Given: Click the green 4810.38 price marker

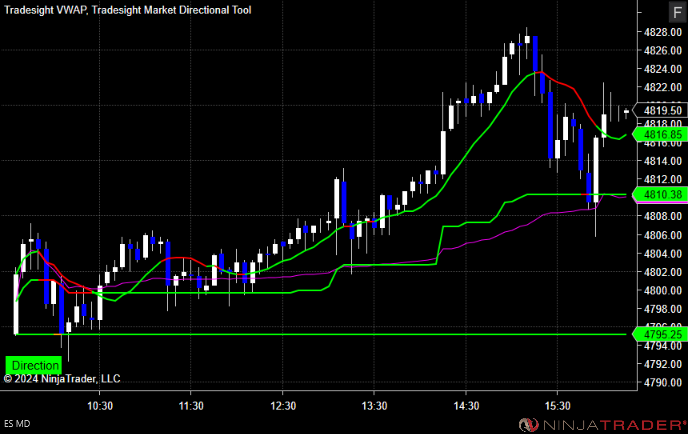Looking at the screenshot, I should pos(659,194).
